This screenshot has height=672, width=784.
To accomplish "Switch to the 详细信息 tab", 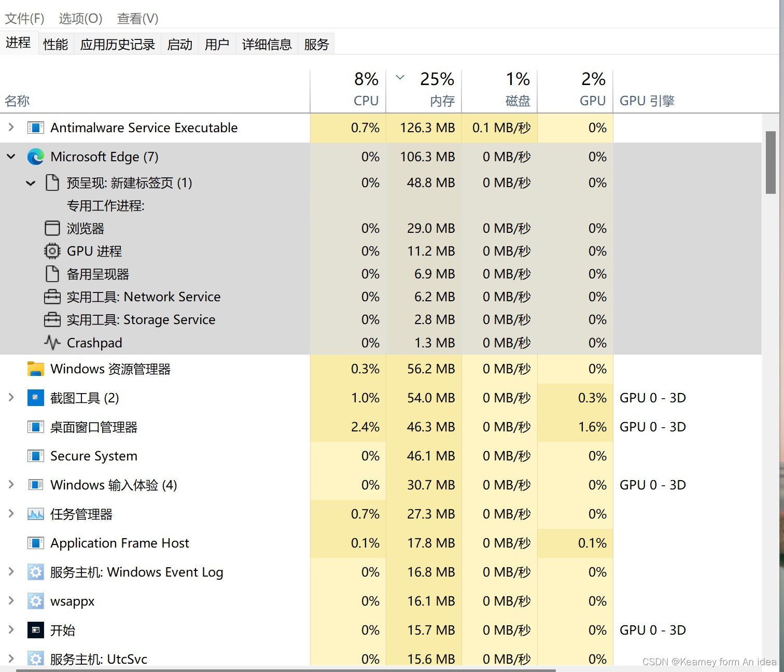I will point(267,45).
